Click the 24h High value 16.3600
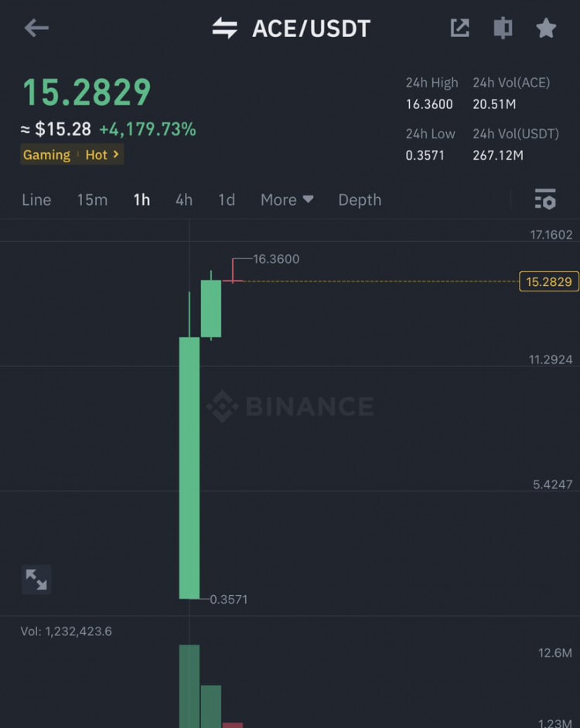The image size is (580, 728). point(429,104)
